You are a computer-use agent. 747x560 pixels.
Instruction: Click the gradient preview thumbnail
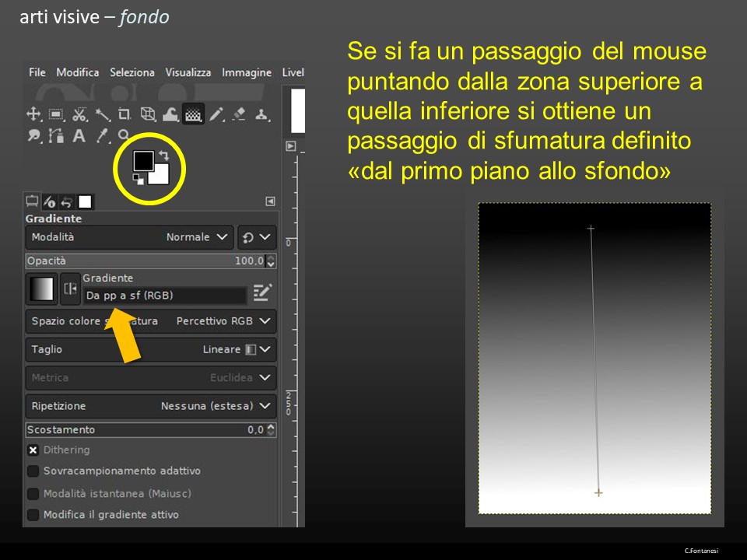pyautogui.click(x=42, y=289)
